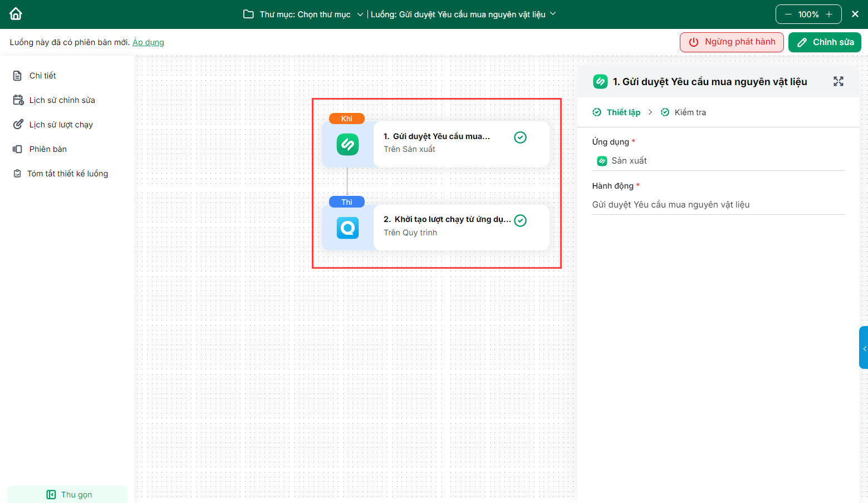Collapse the sidebar with Thu gọn
The width and height of the screenshot is (868, 503).
click(x=68, y=495)
